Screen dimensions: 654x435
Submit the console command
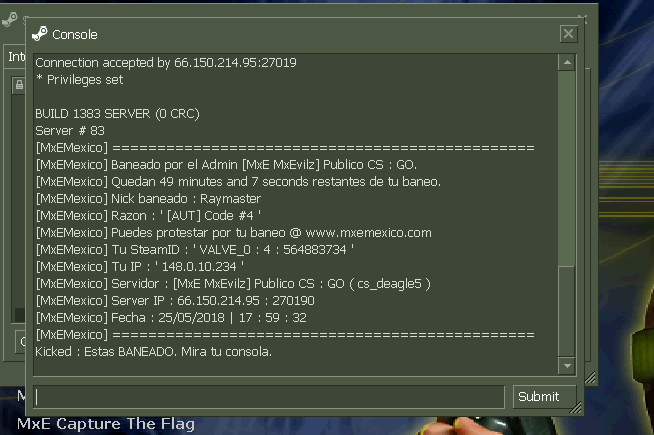[x=544, y=396]
